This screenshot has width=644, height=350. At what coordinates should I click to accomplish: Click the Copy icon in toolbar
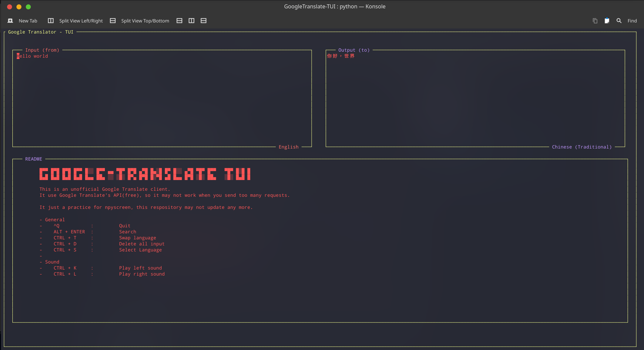click(x=595, y=21)
